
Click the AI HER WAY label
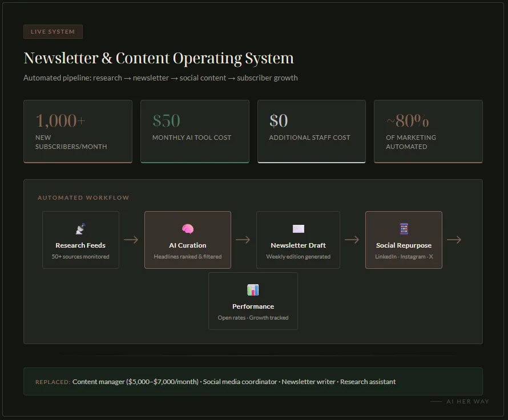click(467, 402)
